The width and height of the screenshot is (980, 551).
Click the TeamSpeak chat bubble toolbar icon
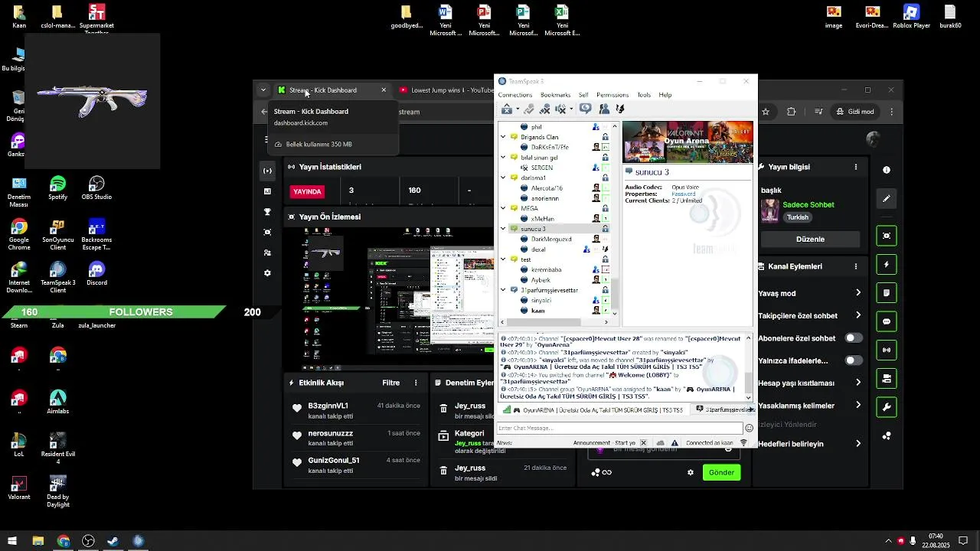click(586, 109)
